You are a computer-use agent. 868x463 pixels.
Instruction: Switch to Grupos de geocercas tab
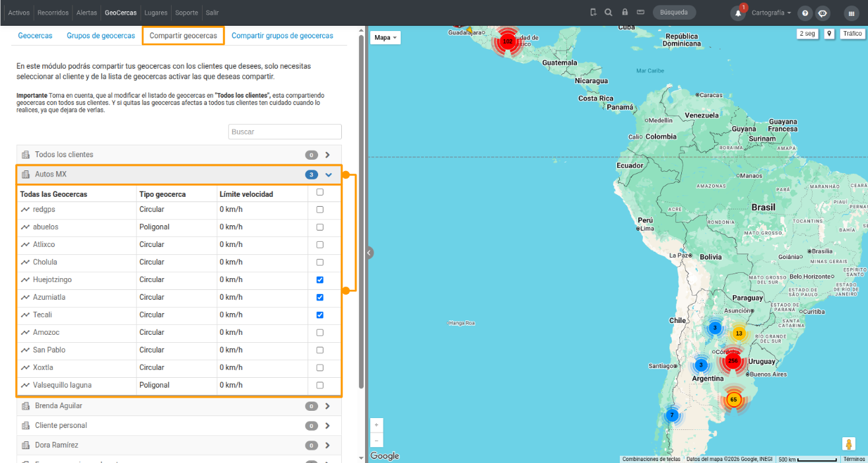[101, 36]
